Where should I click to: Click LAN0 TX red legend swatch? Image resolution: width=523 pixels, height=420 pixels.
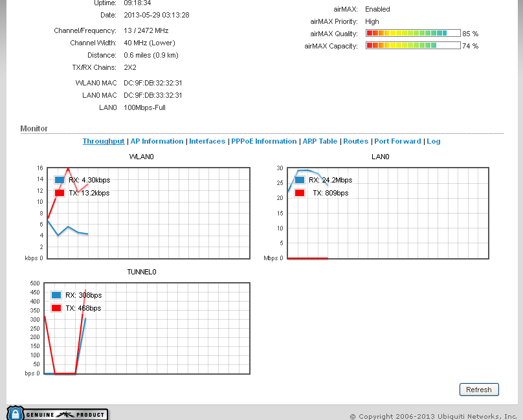coord(300,193)
